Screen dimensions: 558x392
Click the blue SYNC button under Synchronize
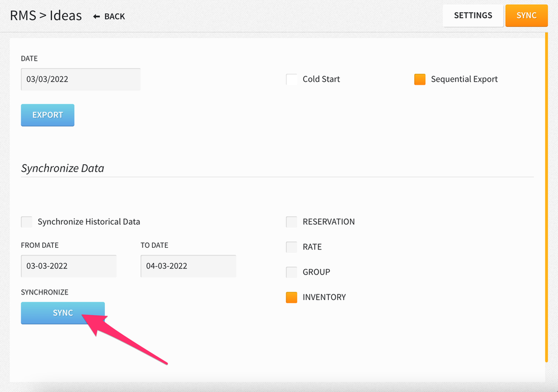point(62,313)
